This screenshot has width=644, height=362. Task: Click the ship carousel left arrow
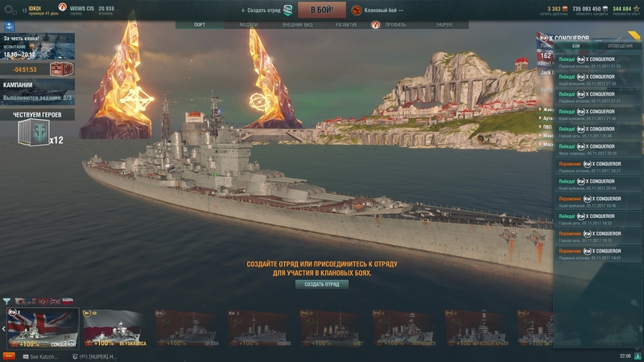point(3,328)
